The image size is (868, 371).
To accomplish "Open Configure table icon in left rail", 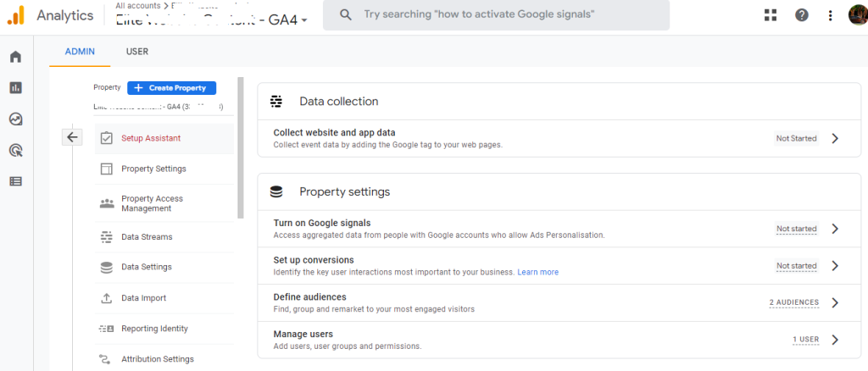I will pyautogui.click(x=15, y=180).
